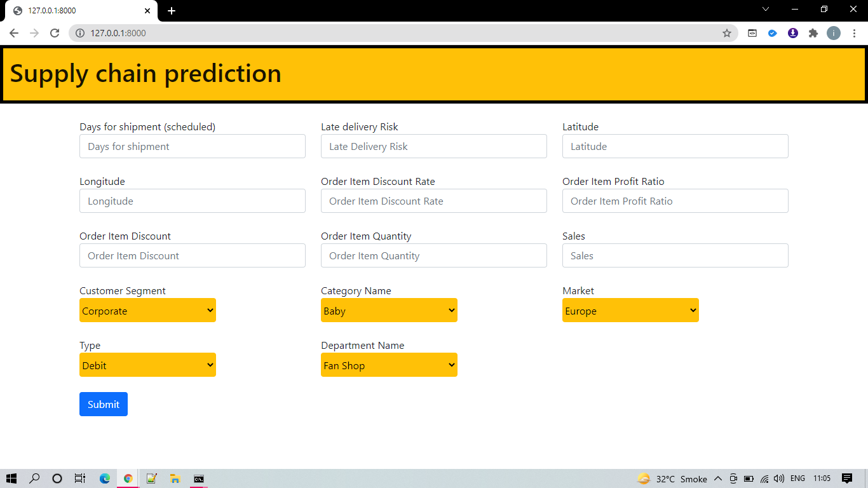Click the purple download extension icon

point(792,33)
